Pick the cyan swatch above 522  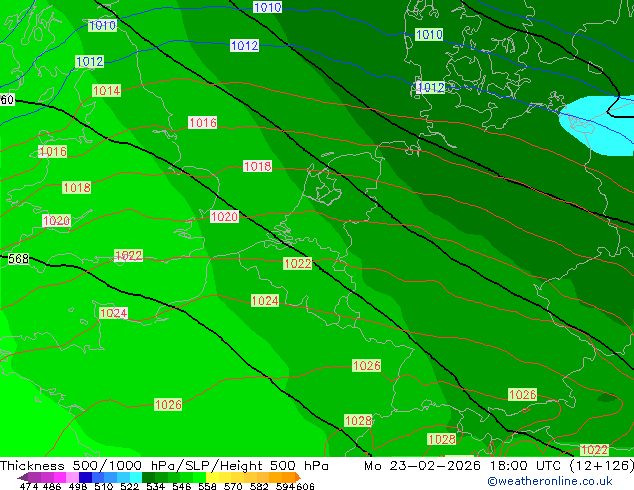click(x=136, y=477)
